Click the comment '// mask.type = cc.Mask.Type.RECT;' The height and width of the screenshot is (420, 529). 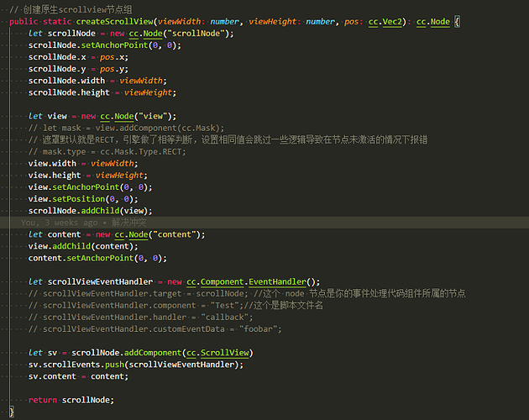107,151
